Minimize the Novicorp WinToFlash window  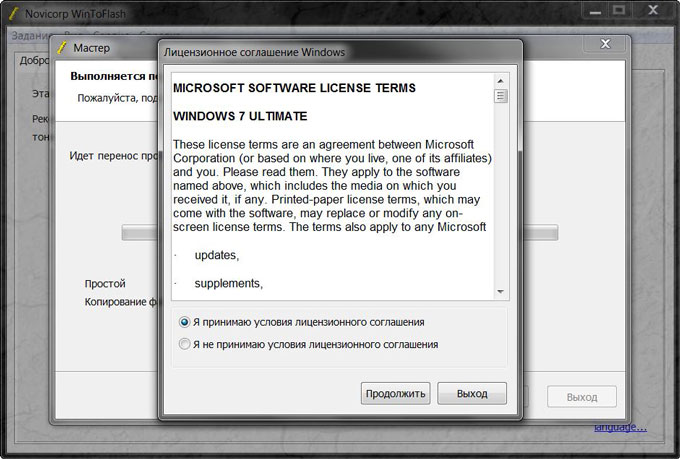[x=595, y=11]
